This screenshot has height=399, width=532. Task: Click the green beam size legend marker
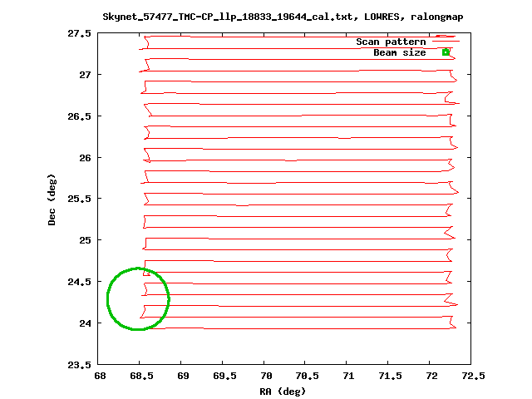(446, 52)
